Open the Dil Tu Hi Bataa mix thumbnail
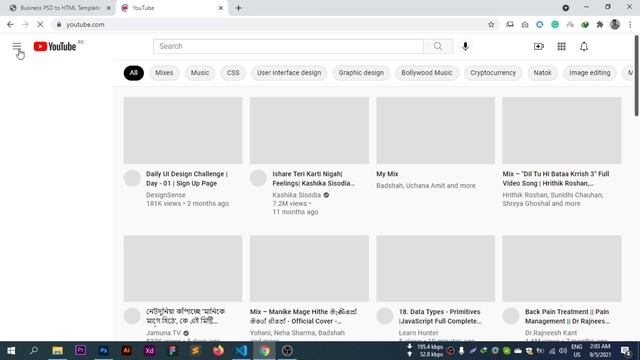Viewport: 640px width, 360px height. pyautogui.click(x=562, y=130)
